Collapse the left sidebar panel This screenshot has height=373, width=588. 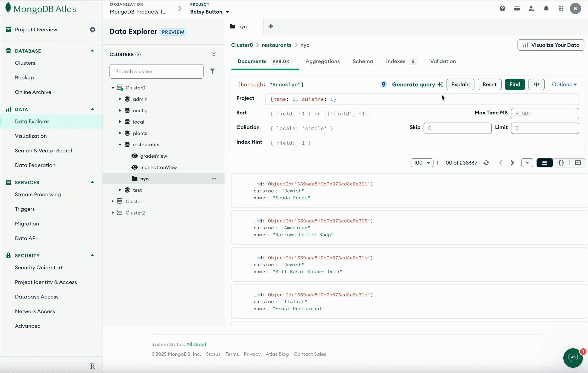[92, 366]
